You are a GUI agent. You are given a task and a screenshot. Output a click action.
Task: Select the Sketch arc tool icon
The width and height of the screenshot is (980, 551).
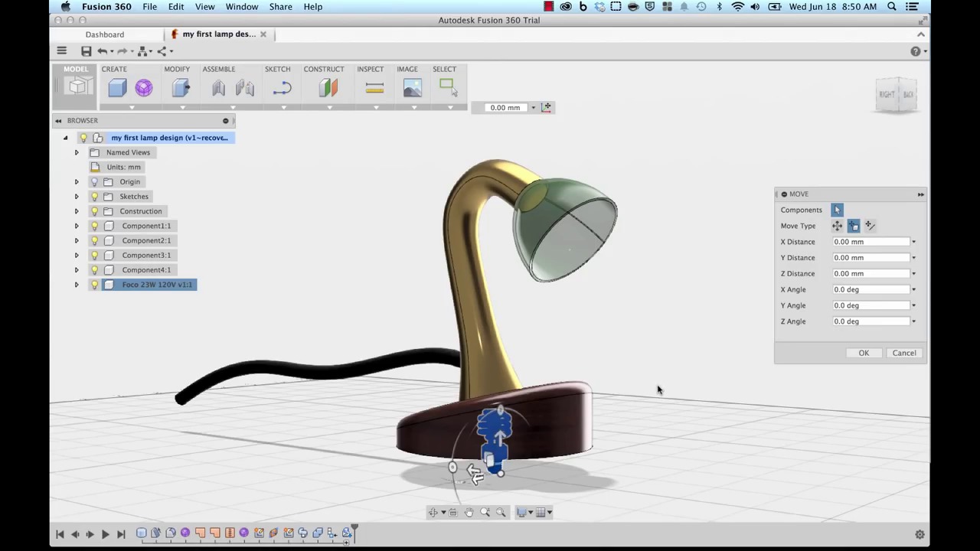[x=282, y=89]
